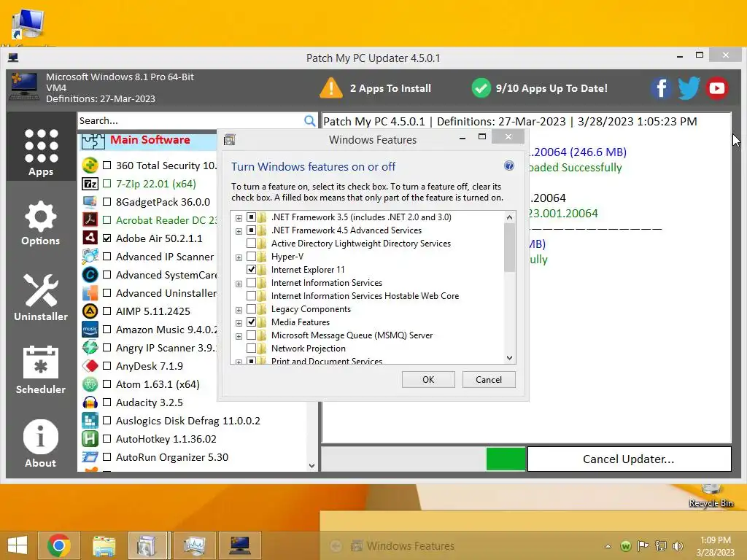The height and width of the screenshot is (560, 747).
Task: Expand the Legacy Components node
Action: pyautogui.click(x=239, y=310)
